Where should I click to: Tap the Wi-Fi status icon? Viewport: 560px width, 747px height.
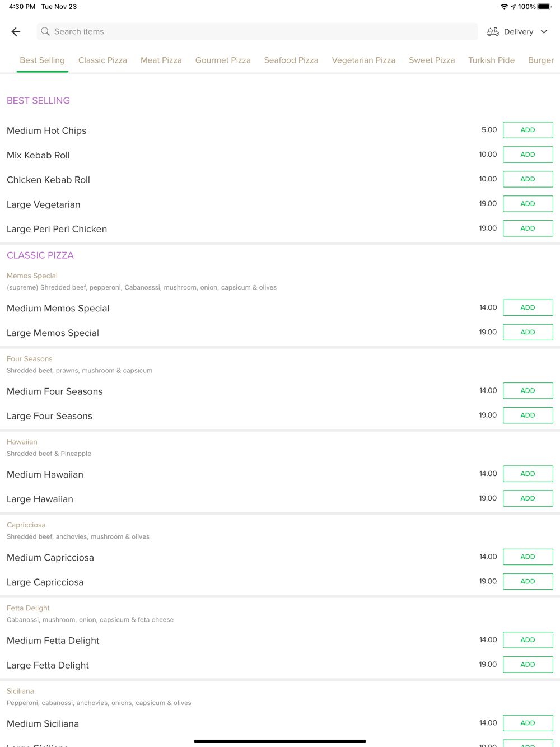(x=504, y=7)
